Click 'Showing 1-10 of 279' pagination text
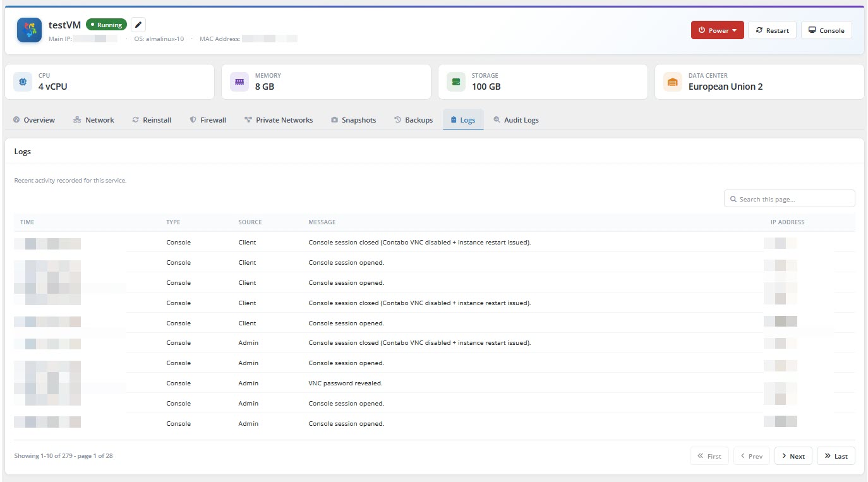 pyautogui.click(x=63, y=455)
